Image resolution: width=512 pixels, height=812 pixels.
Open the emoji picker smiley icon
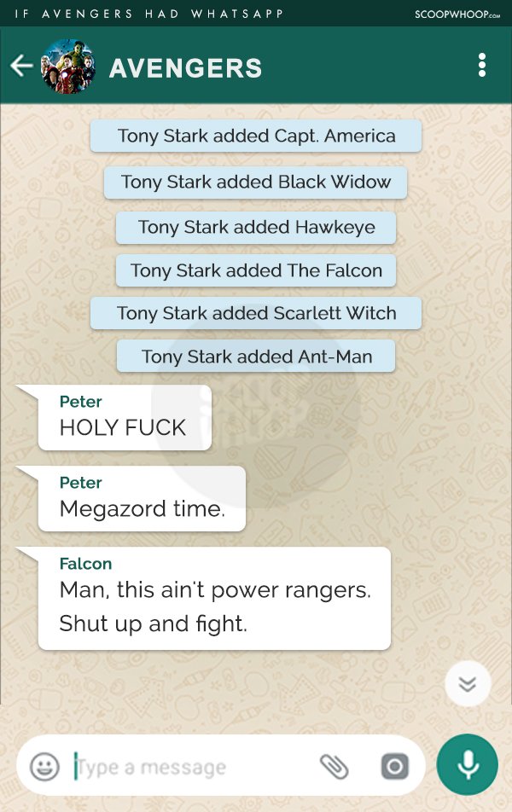point(44,767)
